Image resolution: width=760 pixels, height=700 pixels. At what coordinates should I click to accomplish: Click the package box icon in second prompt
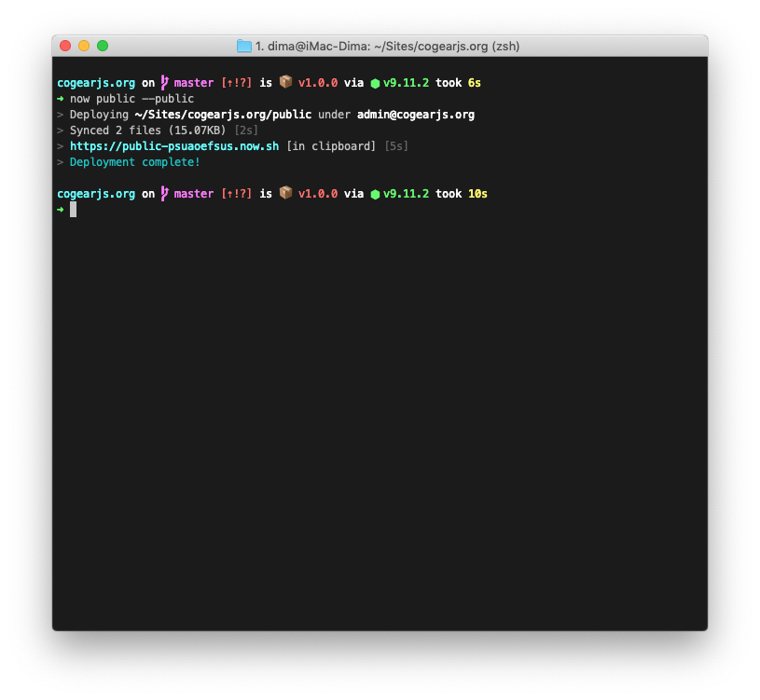pyautogui.click(x=285, y=193)
